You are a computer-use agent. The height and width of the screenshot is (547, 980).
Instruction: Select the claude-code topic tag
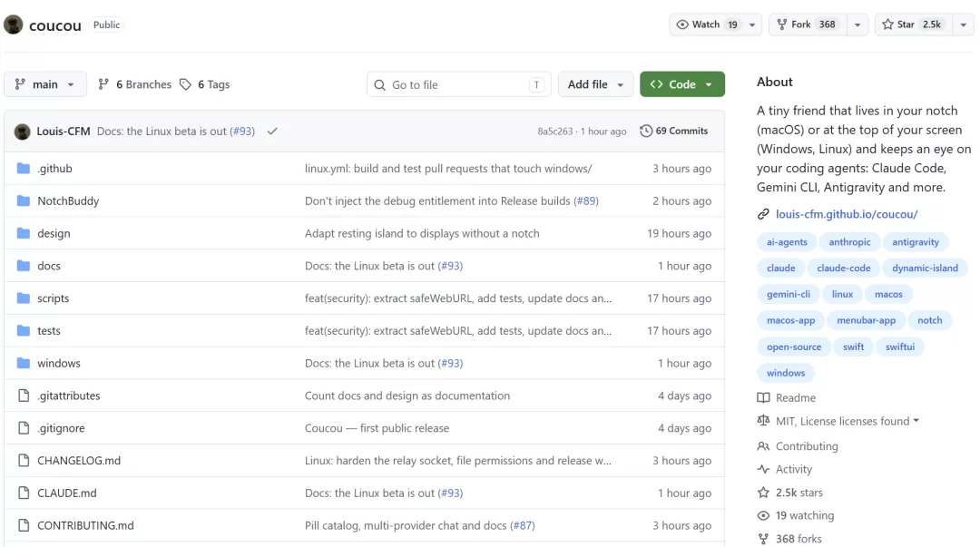(x=843, y=269)
